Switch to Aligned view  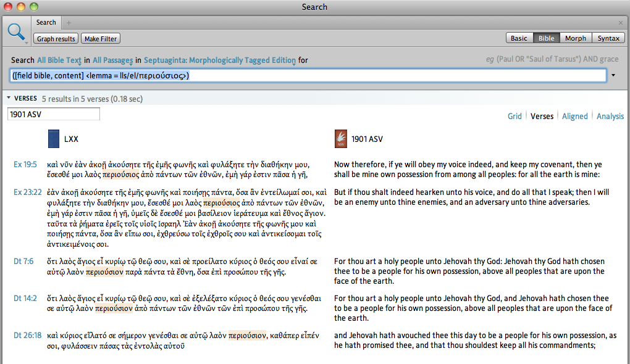click(574, 116)
